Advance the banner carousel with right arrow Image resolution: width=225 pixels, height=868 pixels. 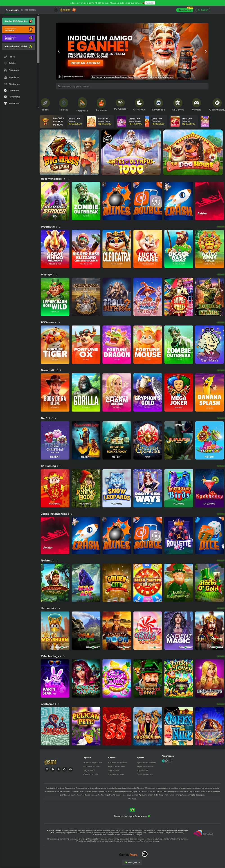206,52
